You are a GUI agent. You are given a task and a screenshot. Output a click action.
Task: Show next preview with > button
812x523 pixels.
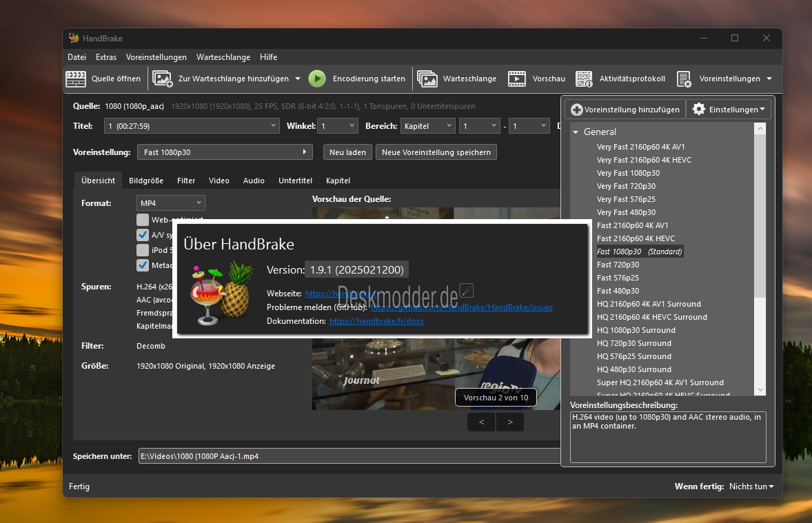[x=510, y=422]
